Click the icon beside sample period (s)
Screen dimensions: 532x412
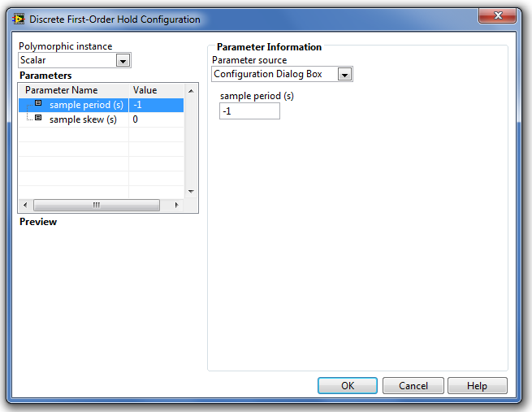(38, 104)
